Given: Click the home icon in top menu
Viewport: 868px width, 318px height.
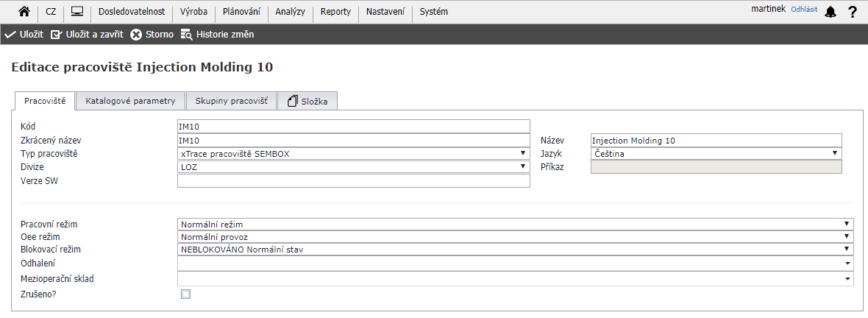Looking at the screenshot, I should pos(24,12).
